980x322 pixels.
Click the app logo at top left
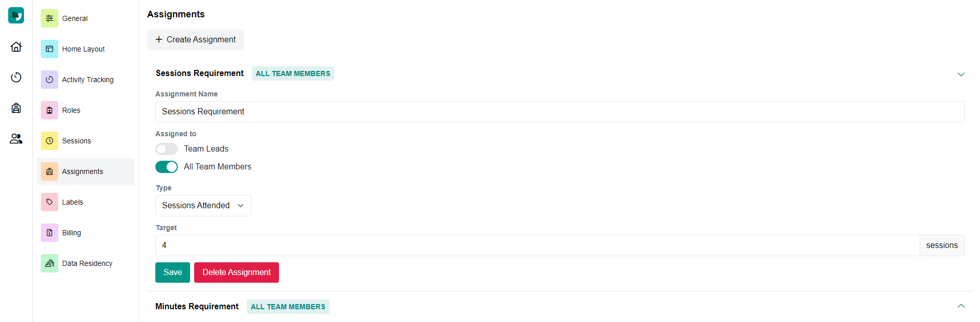pyautogui.click(x=16, y=15)
